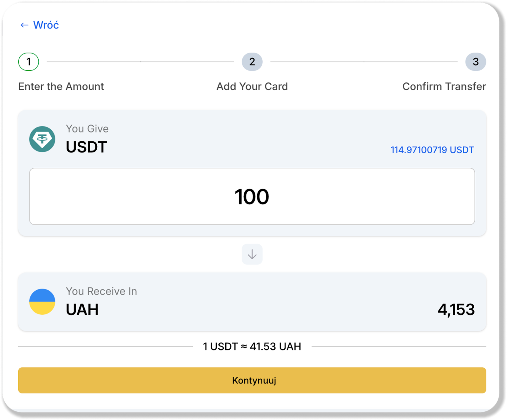The image size is (507, 420).
Task: Select the USDT currency name
Action: pos(86,147)
